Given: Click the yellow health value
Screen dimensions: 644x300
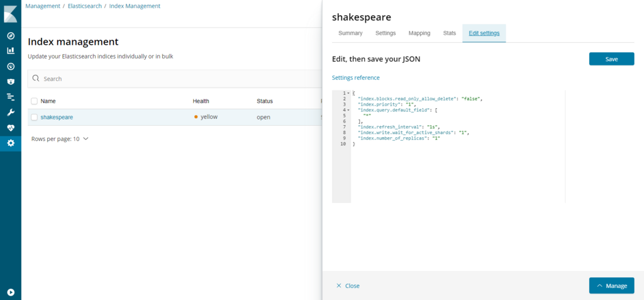Looking at the screenshot, I should (206, 117).
